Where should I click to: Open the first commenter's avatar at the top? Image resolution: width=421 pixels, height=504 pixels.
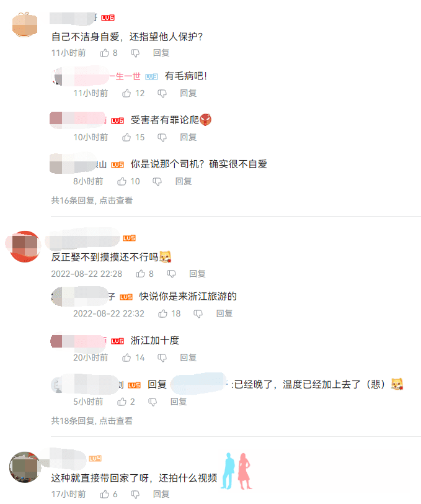pos(25,24)
